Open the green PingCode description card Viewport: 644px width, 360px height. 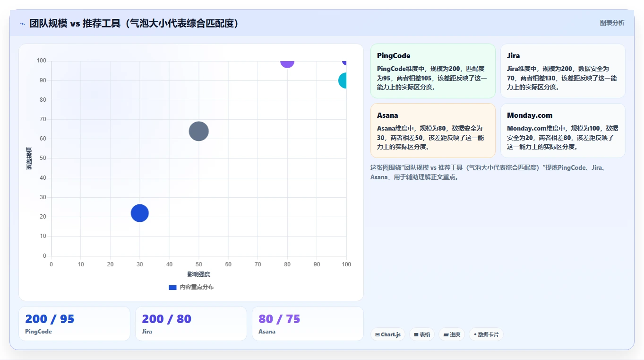[x=433, y=71]
